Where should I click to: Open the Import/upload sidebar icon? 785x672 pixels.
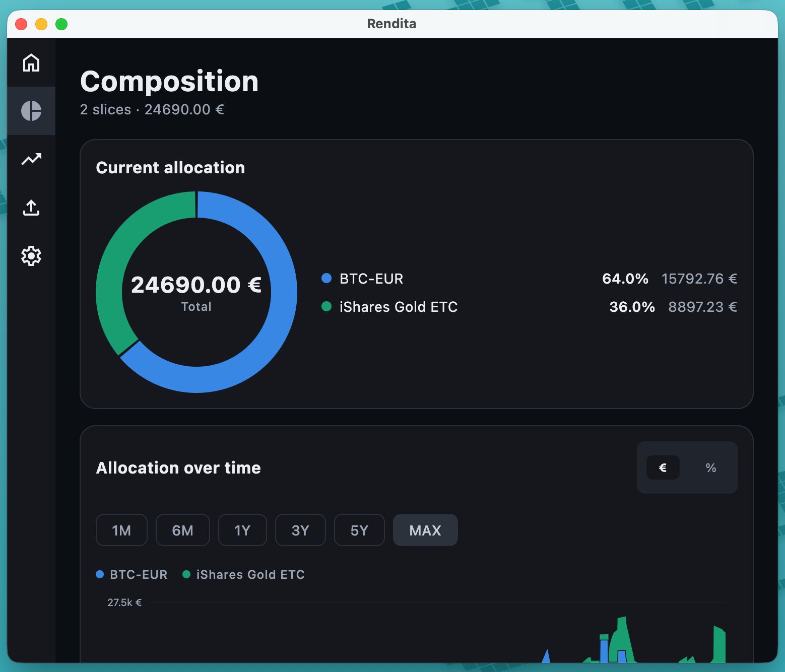click(31, 208)
